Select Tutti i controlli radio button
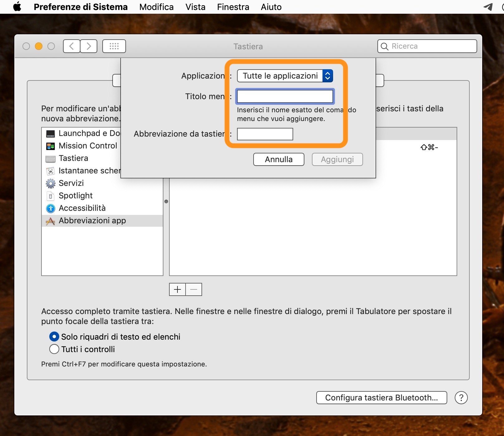 pos(54,349)
